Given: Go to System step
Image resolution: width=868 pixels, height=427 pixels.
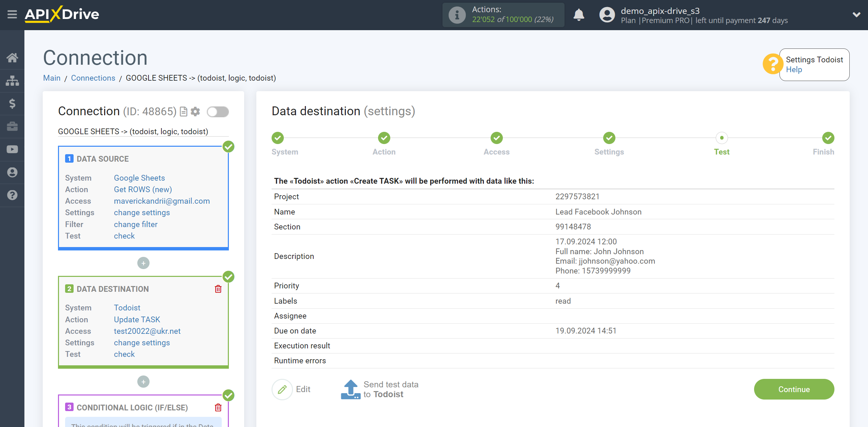Looking at the screenshot, I should (278, 138).
